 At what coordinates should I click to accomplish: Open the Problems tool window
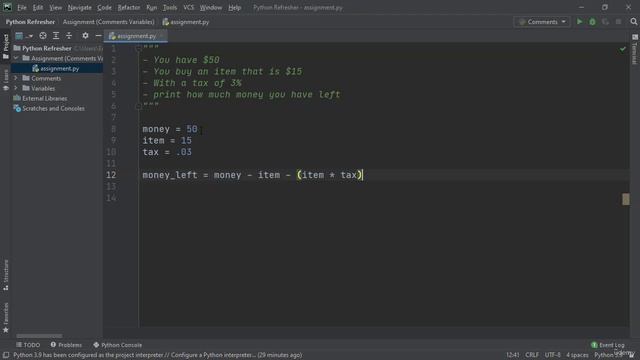coord(66,345)
